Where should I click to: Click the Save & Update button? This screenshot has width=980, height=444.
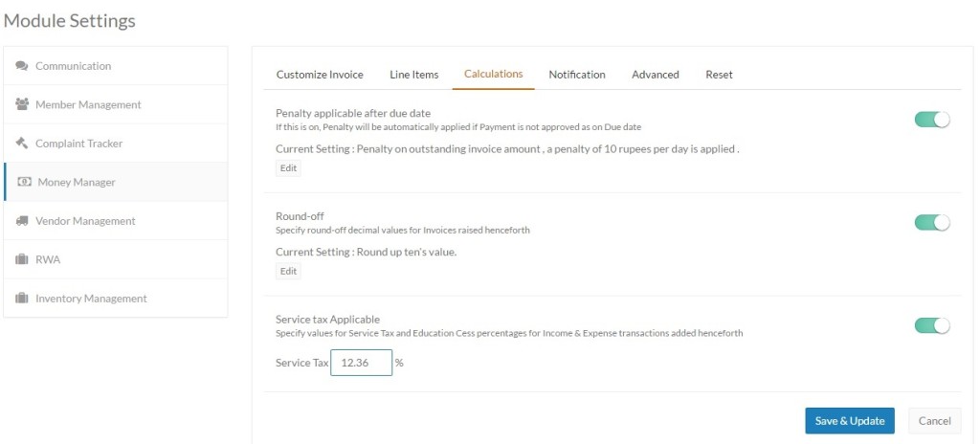pos(850,421)
